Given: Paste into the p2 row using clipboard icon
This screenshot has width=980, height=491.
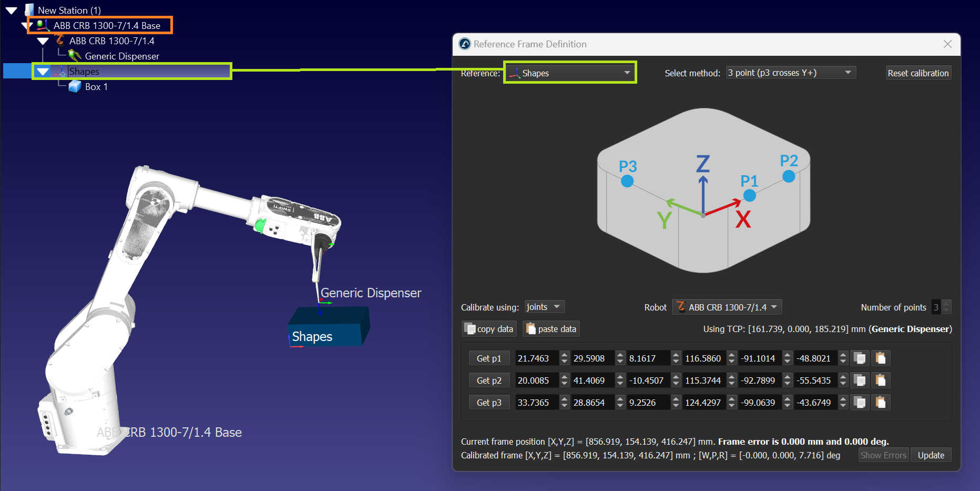Looking at the screenshot, I should pos(881,380).
